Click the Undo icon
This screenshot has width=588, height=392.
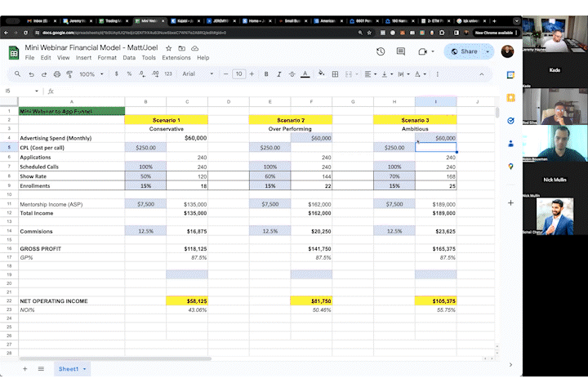point(32,74)
